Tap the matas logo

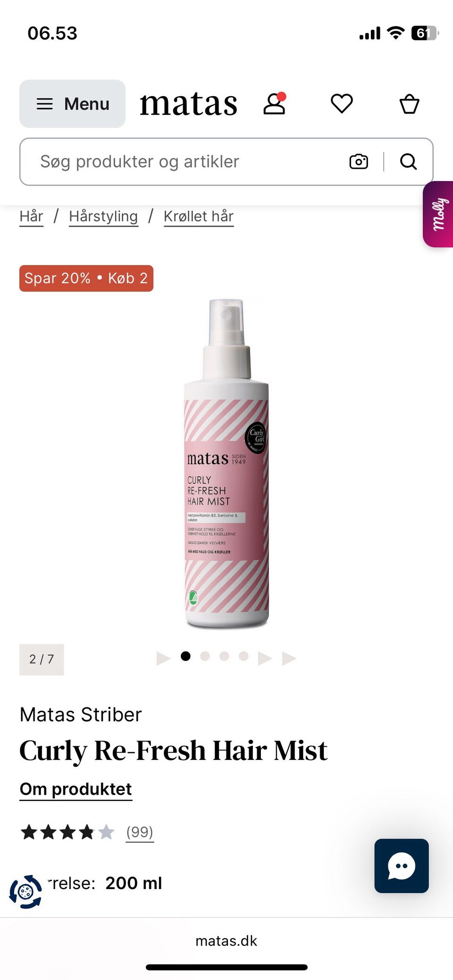[x=189, y=104]
